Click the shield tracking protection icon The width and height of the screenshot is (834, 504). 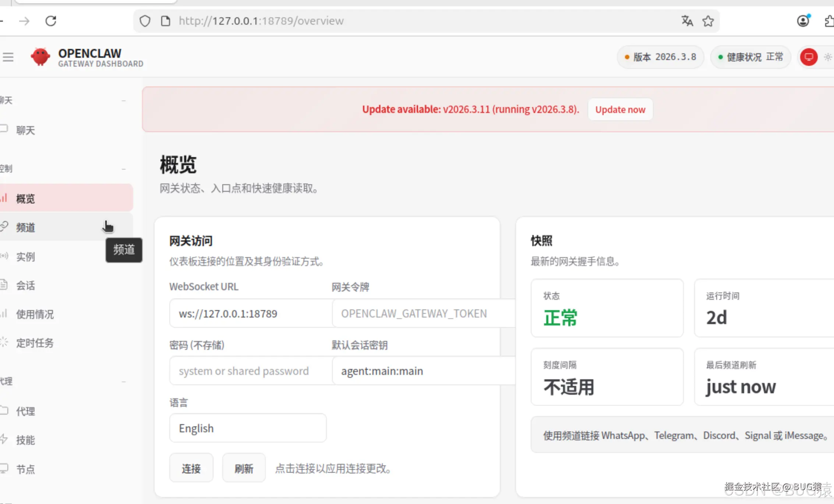click(x=145, y=21)
